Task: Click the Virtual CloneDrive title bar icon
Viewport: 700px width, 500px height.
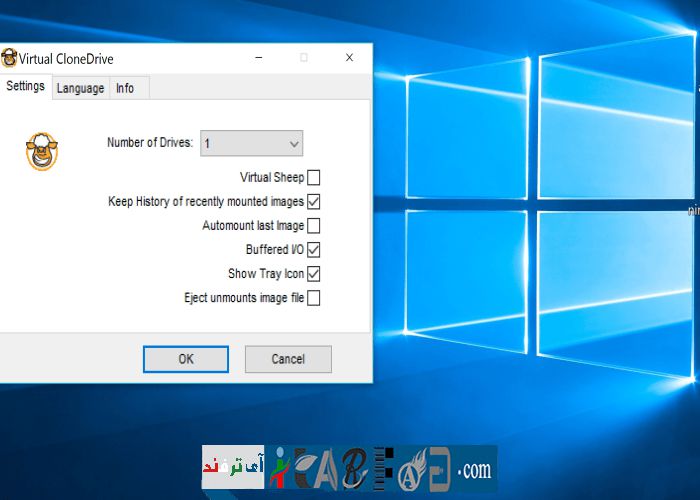Action: (9, 59)
